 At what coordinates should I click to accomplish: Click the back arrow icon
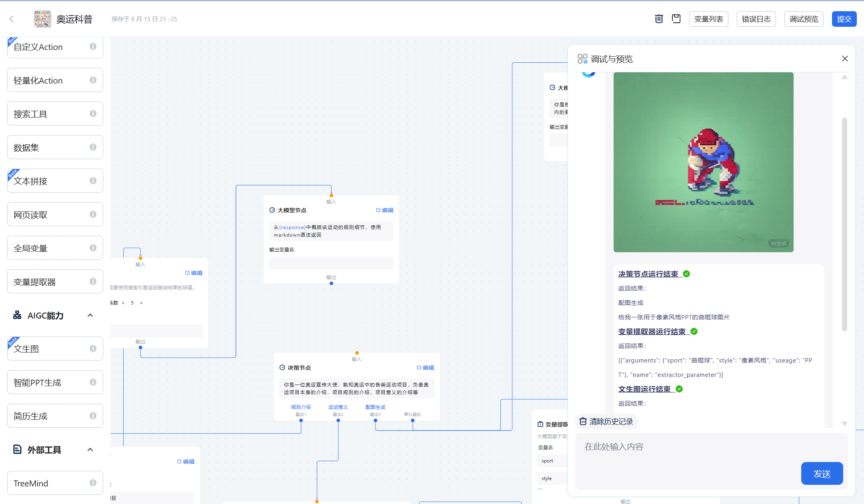[12, 19]
